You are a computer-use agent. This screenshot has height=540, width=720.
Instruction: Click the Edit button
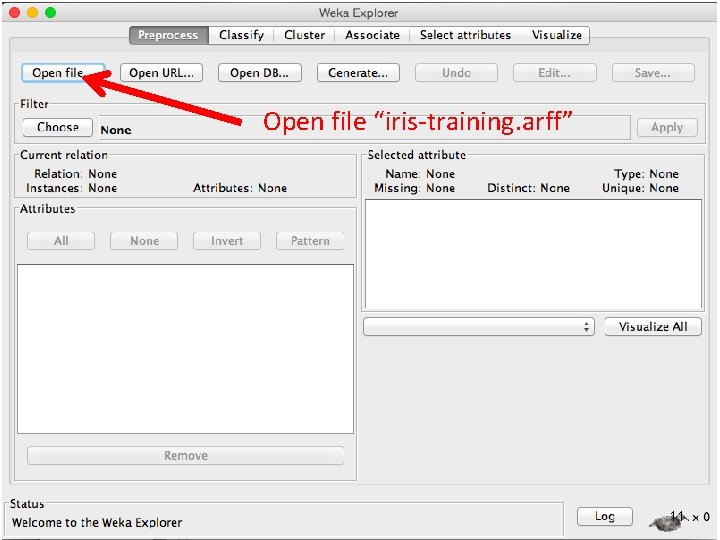555,73
